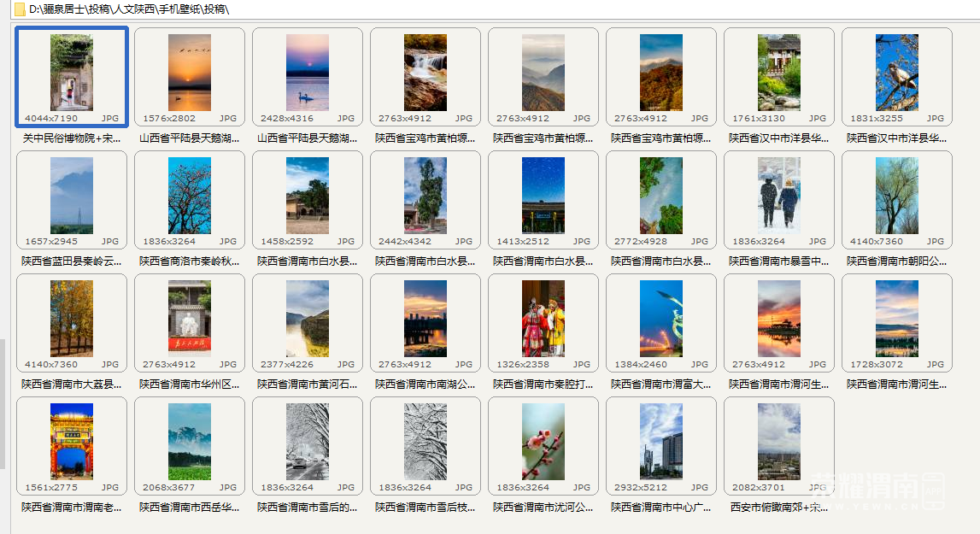
Task: Select the two people walking in snow image
Action: pyautogui.click(x=779, y=196)
